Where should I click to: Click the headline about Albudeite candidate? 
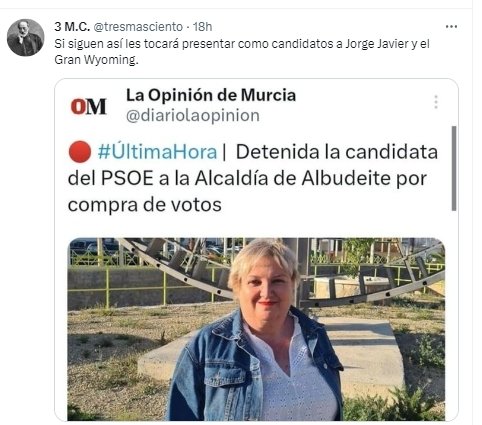[253, 178]
